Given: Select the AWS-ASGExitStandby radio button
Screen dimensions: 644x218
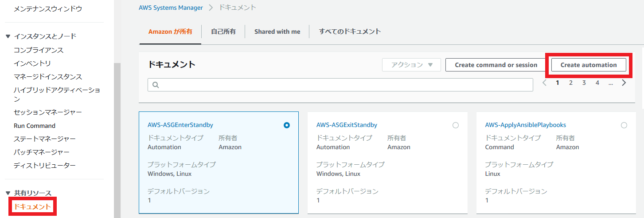Looking at the screenshot, I should coord(456,125).
